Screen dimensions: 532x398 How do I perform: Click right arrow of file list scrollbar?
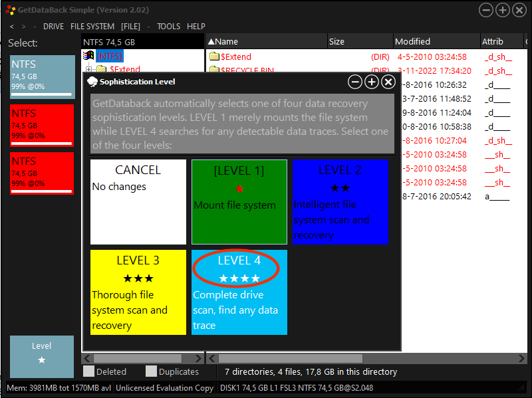point(521,358)
